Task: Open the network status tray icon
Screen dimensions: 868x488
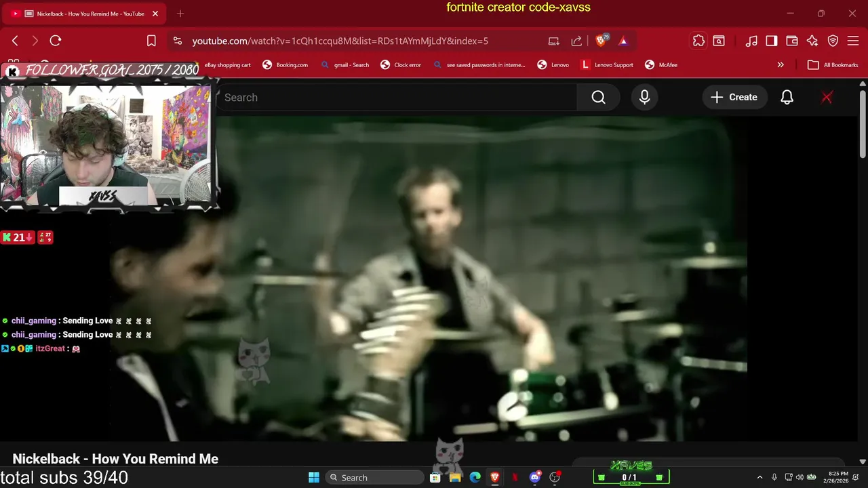Action: click(789, 478)
